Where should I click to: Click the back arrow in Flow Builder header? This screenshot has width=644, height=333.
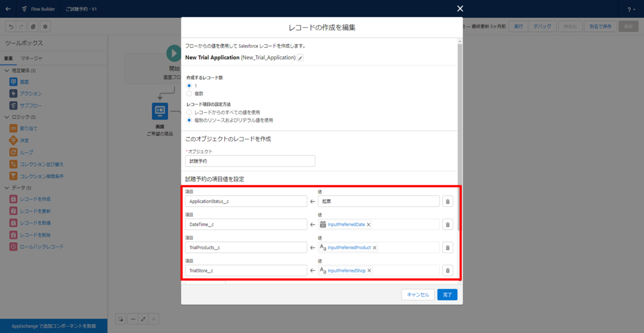[8, 9]
